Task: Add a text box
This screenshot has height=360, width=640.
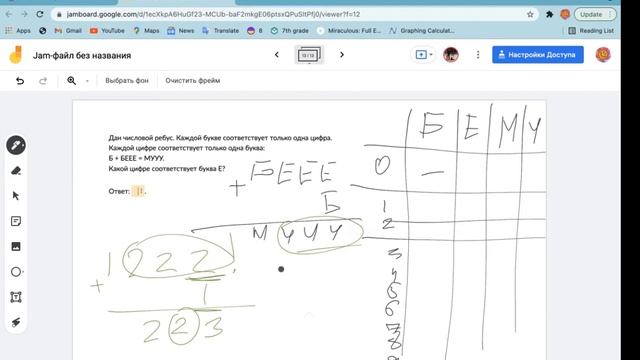Action: [16, 297]
